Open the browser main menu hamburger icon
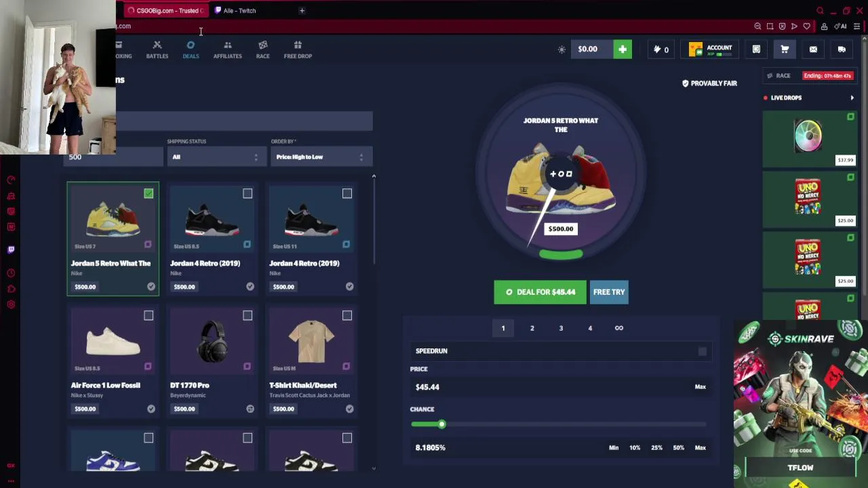This screenshot has height=488, width=868. (x=857, y=26)
